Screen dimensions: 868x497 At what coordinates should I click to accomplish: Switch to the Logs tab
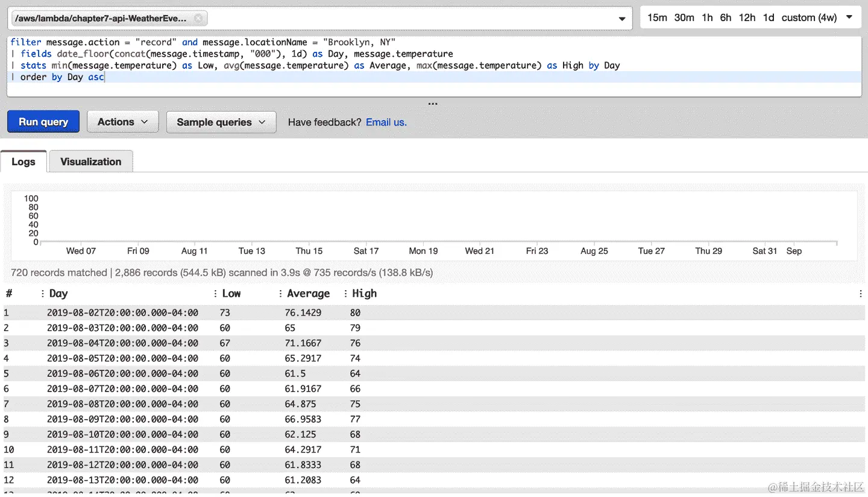tap(24, 162)
